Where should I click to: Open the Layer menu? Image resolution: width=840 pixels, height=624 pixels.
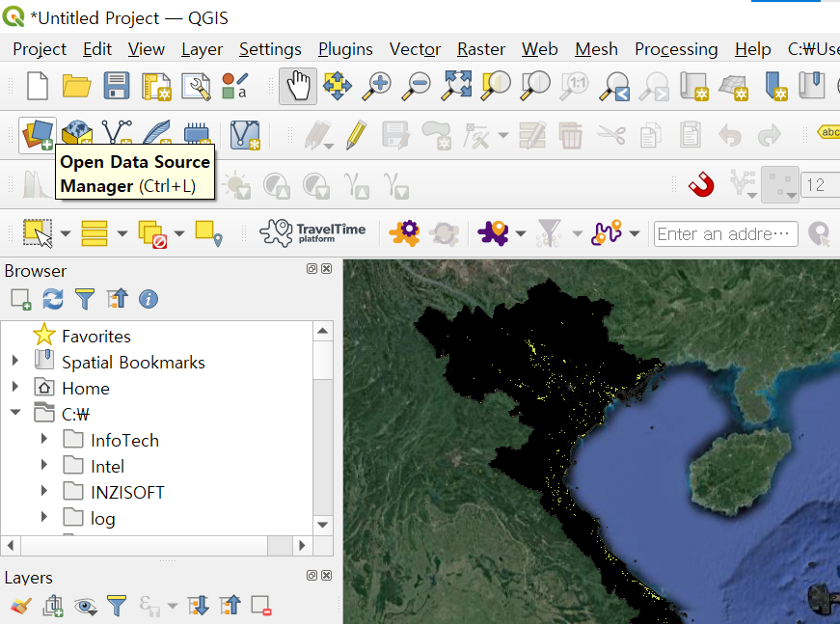point(202,49)
